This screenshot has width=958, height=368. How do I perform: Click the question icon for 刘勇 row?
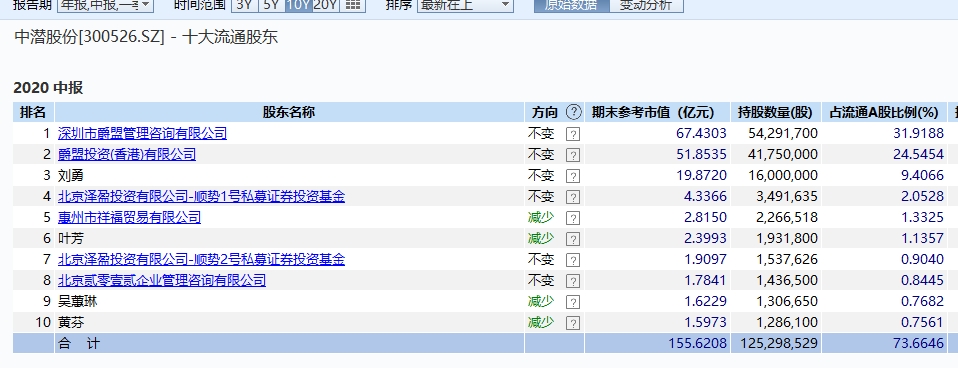point(572,176)
